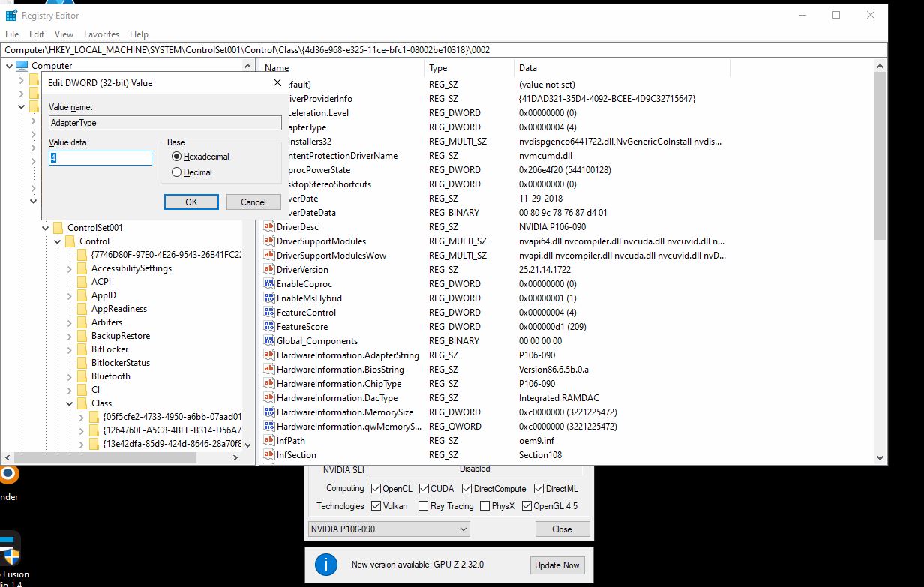Screen dimensions: 924x587
Task: Collapse the Class key
Action: (70, 403)
